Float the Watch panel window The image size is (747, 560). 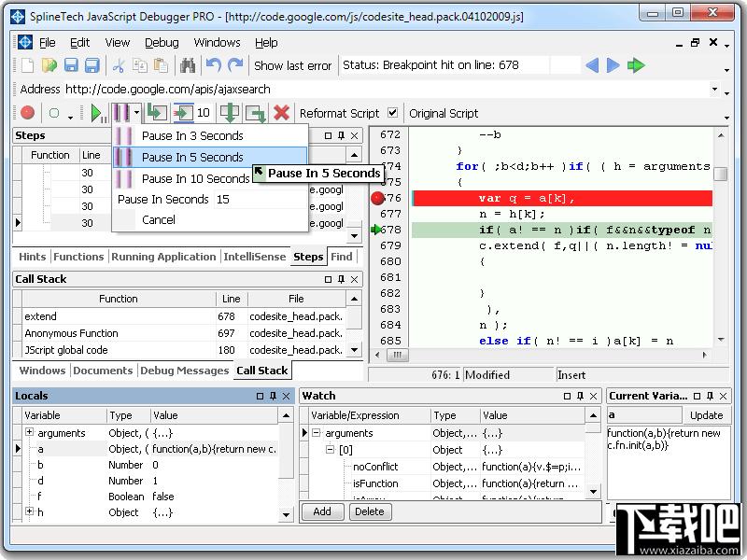[x=567, y=396]
